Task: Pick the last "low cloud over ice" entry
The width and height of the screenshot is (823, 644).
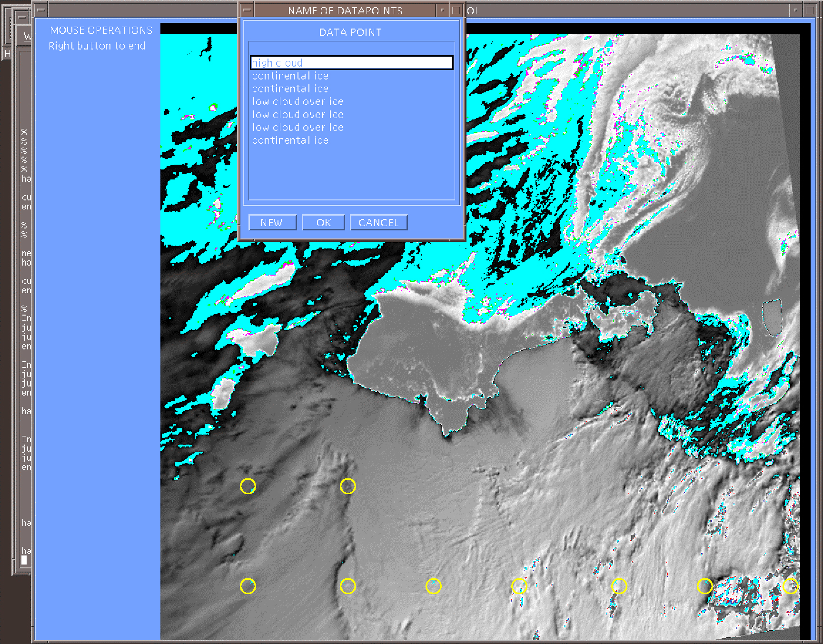Action: (297, 128)
